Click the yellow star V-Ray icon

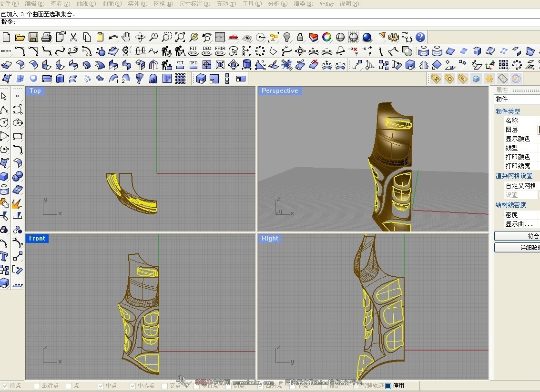tap(489, 79)
